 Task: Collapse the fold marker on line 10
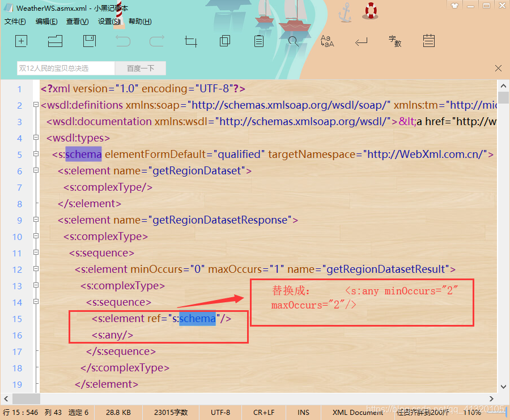click(x=36, y=236)
